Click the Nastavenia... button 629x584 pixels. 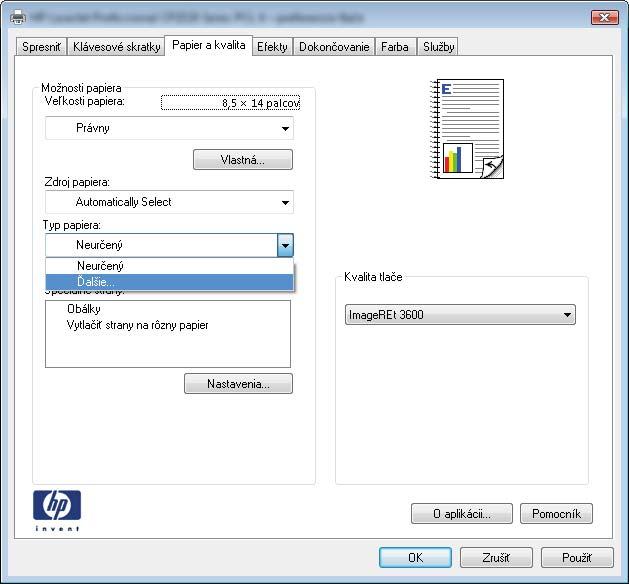[x=238, y=384]
